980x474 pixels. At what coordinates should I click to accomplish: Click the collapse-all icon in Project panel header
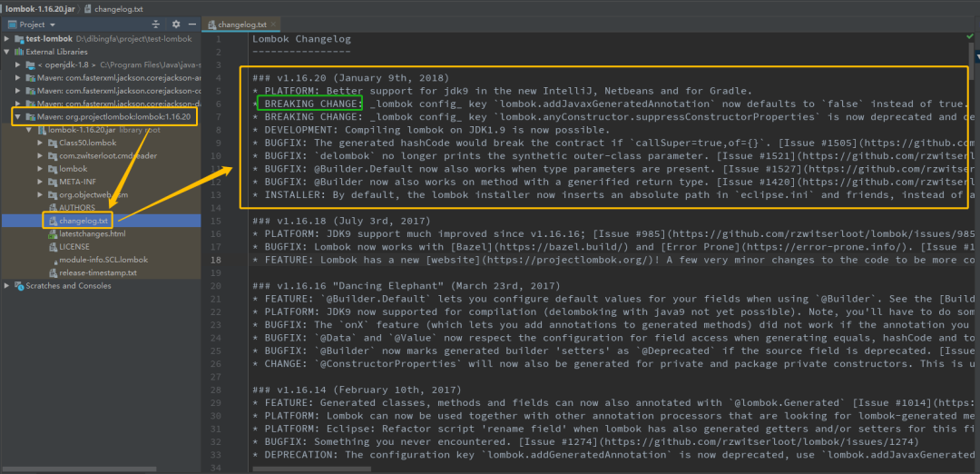pyautogui.click(x=156, y=25)
